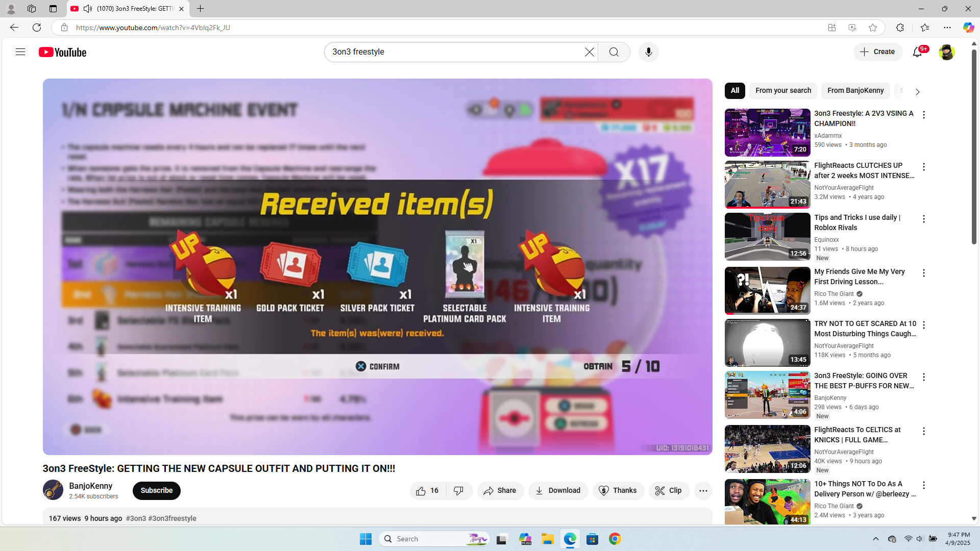Share this video

[500, 491]
